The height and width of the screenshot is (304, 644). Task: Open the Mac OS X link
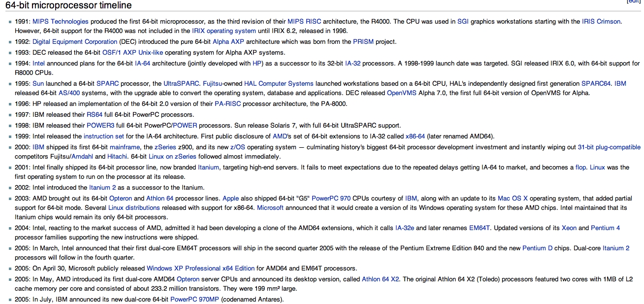click(x=513, y=199)
